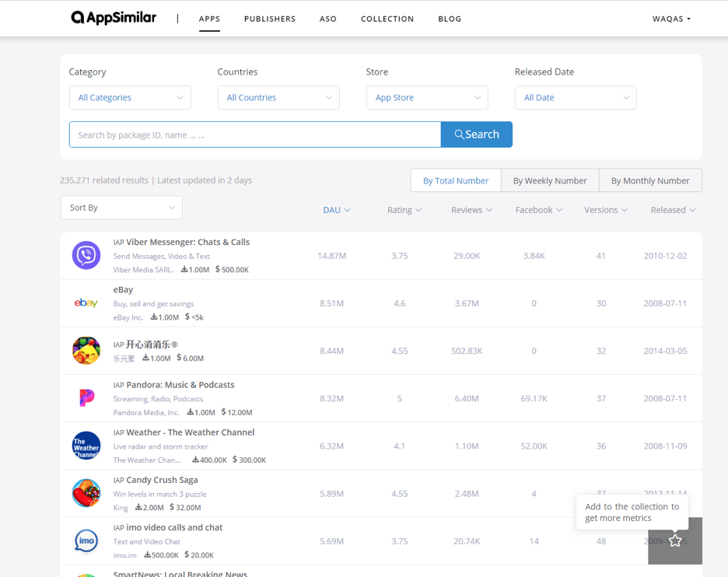
Task: Open Weather - The Weather Channel link
Action: [x=191, y=432]
